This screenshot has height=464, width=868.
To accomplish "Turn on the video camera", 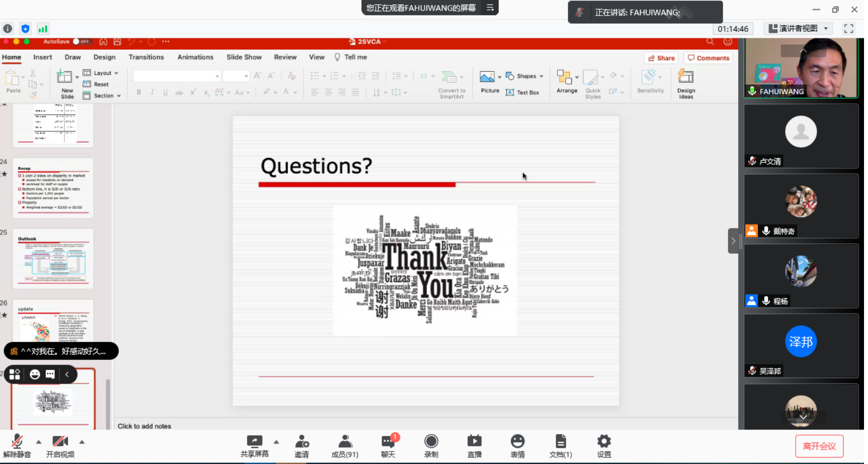I will (x=60, y=442).
